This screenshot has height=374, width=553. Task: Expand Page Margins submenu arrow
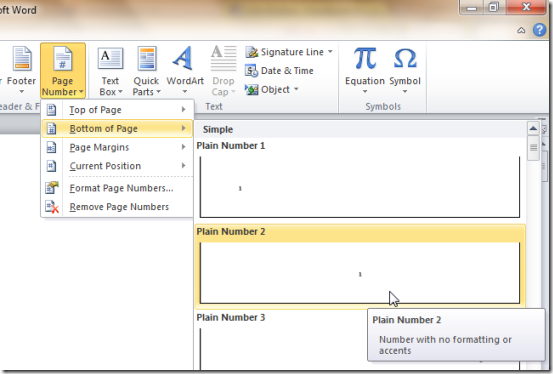coord(184,147)
